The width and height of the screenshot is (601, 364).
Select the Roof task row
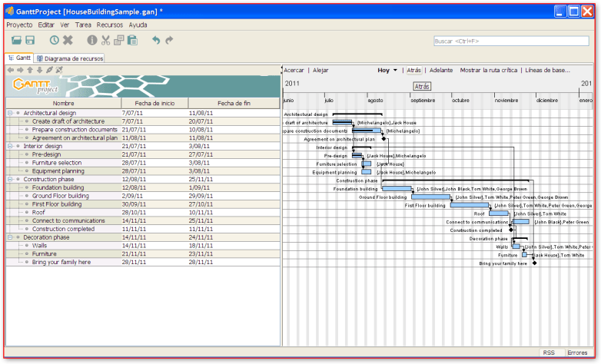(38, 213)
